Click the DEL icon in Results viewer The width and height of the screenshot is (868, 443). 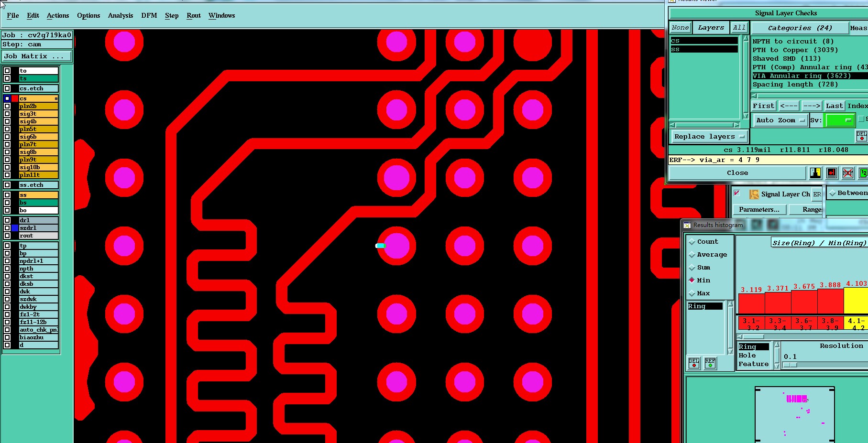point(861,136)
